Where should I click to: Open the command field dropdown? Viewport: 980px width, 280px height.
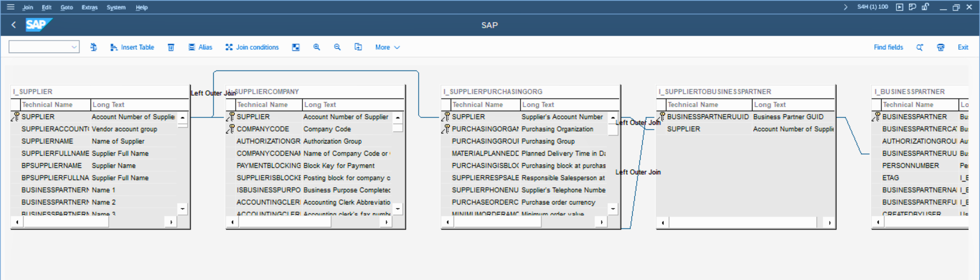click(x=74, y=47)
